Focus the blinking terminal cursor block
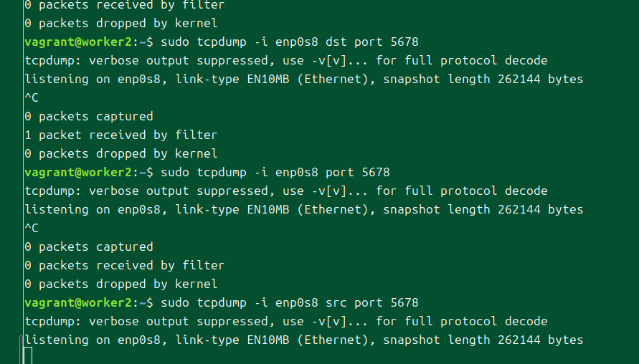 tap(28, 355)
